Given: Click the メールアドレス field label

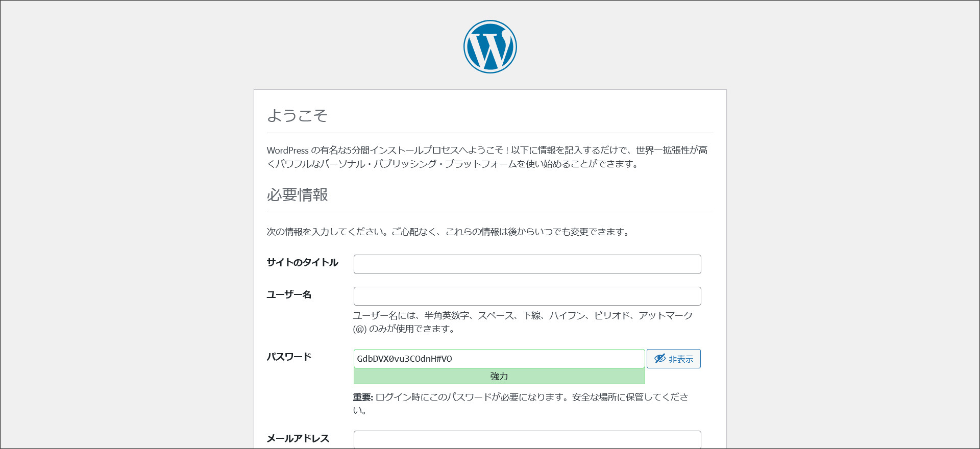Looking at the screenshot, I should (x=298, y=438).
